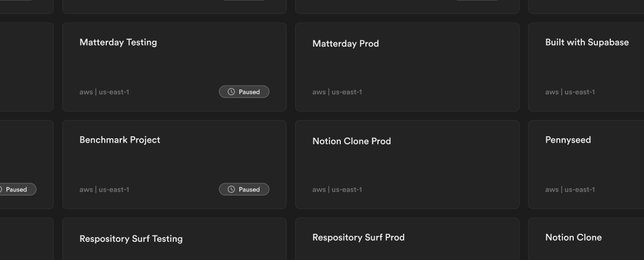Click the us-east-1 region text on Pennyseed

(x=580, y=190)
